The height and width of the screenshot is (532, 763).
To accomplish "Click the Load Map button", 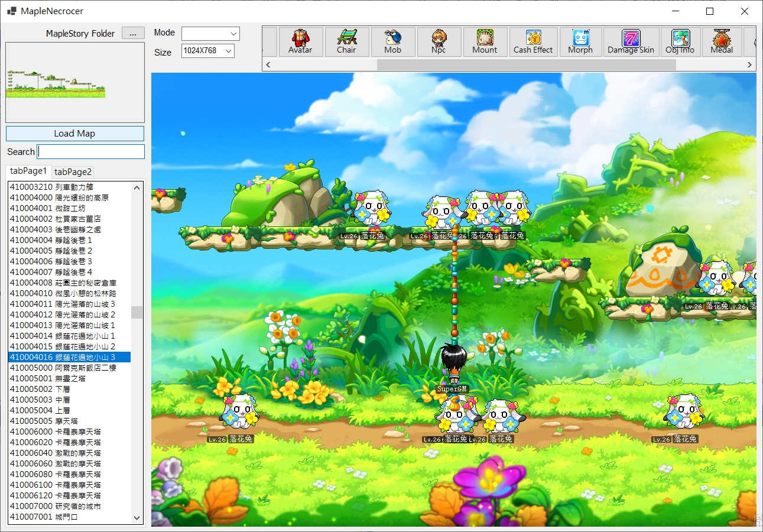I will pyautogui.click(x=75, y=134).
